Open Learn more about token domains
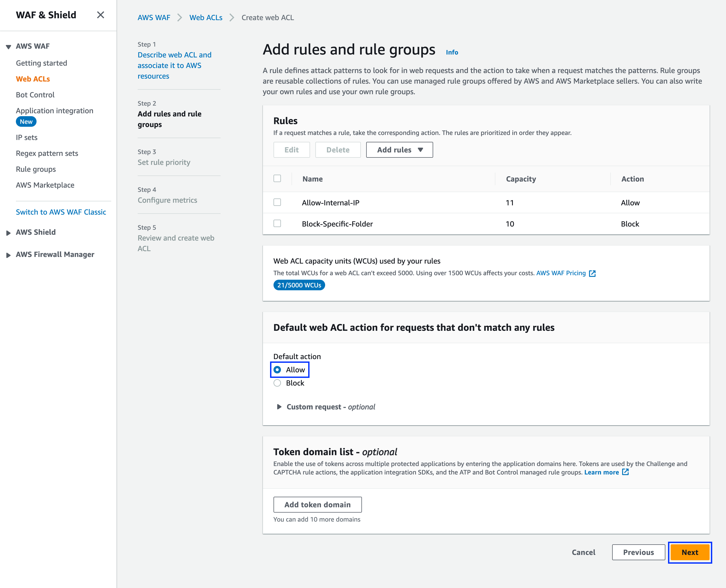The image size is (726, 588). (x=602, y=472)
